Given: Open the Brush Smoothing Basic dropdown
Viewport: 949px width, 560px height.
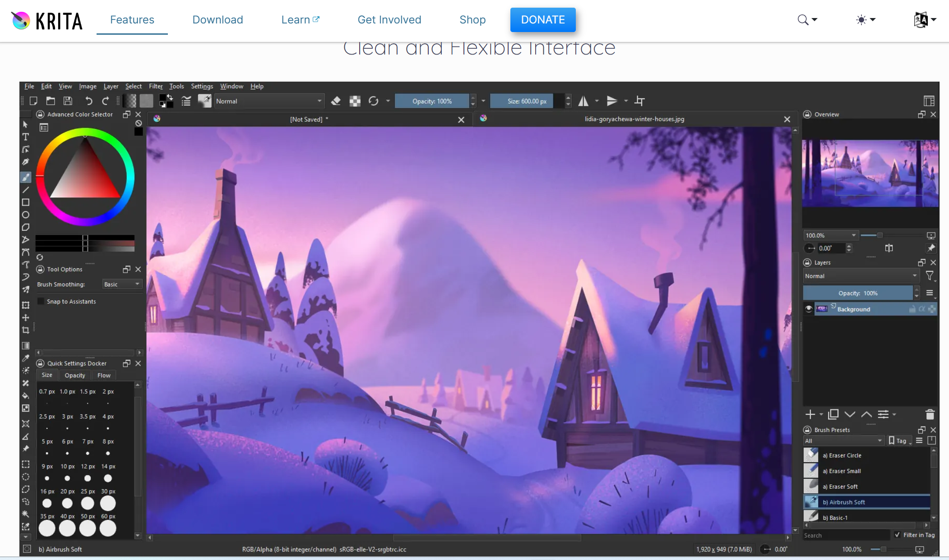Looking at the screenshot, I should (x=122, y=284).
